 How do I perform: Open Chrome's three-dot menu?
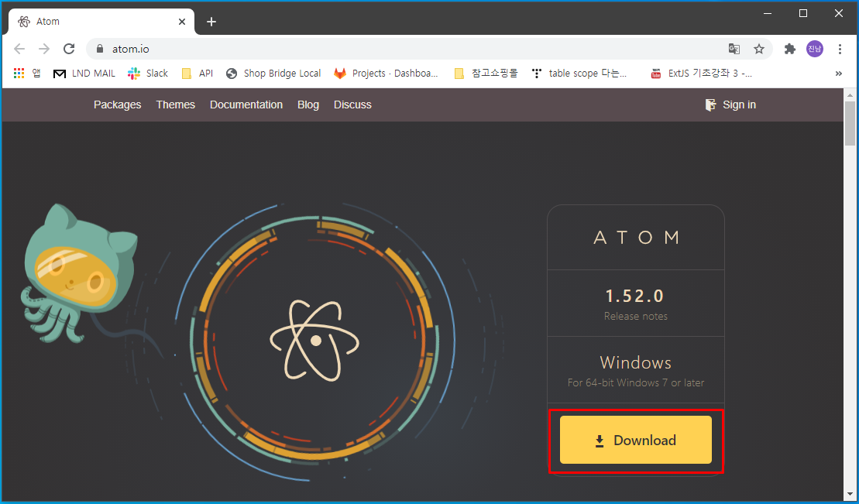click(x=840, y=49)
